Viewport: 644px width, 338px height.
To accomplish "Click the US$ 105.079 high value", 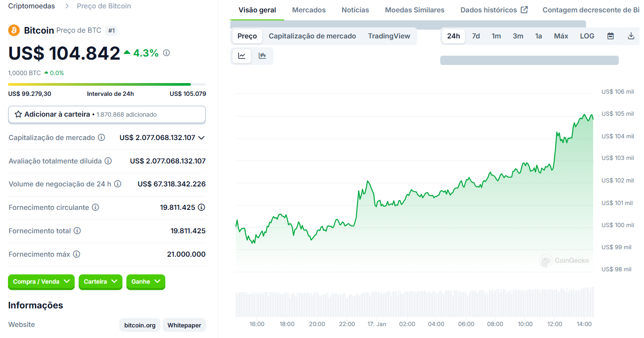I will click(188, 94).
